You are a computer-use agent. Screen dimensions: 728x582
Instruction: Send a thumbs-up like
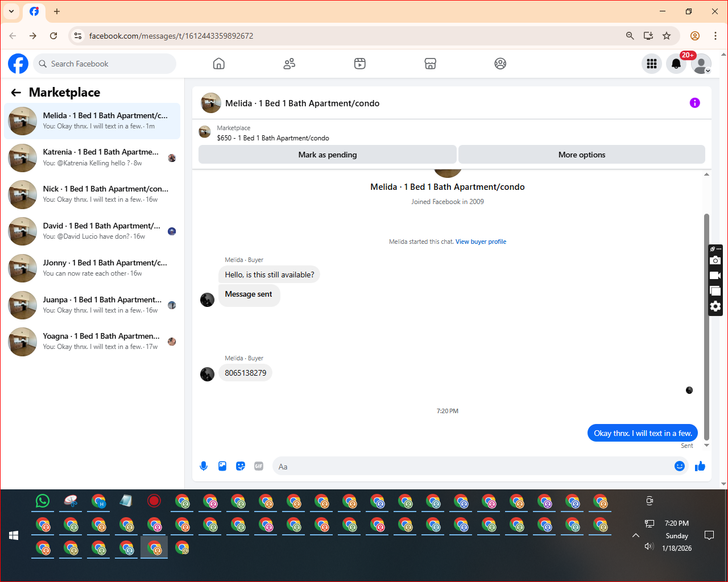700,466
